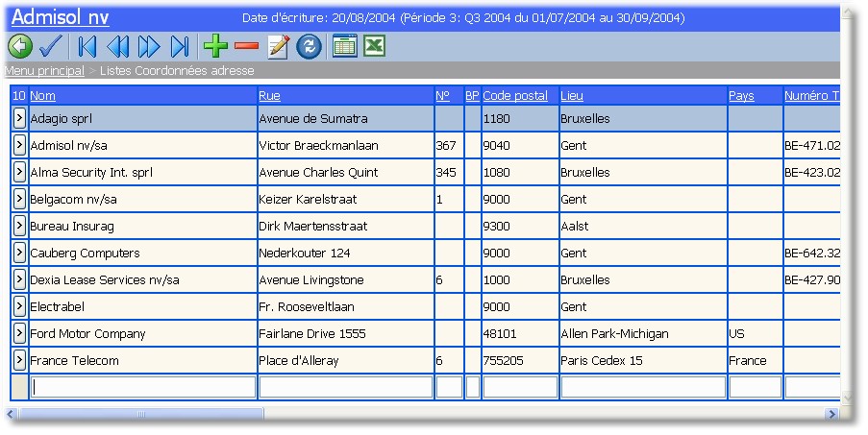Select the Fairlane Drive 1555 cell
Viewport: 868px width, 435px height.
pos(346,334)
